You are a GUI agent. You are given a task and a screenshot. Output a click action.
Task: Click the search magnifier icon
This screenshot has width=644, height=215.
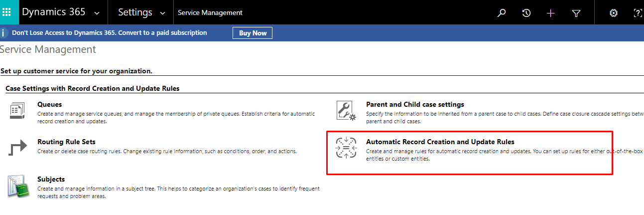coord(502,13)
